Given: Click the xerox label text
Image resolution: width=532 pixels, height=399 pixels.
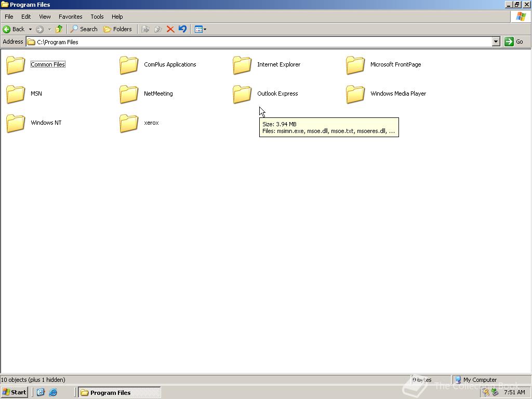Looking at the screenshot, I should 151,123.
